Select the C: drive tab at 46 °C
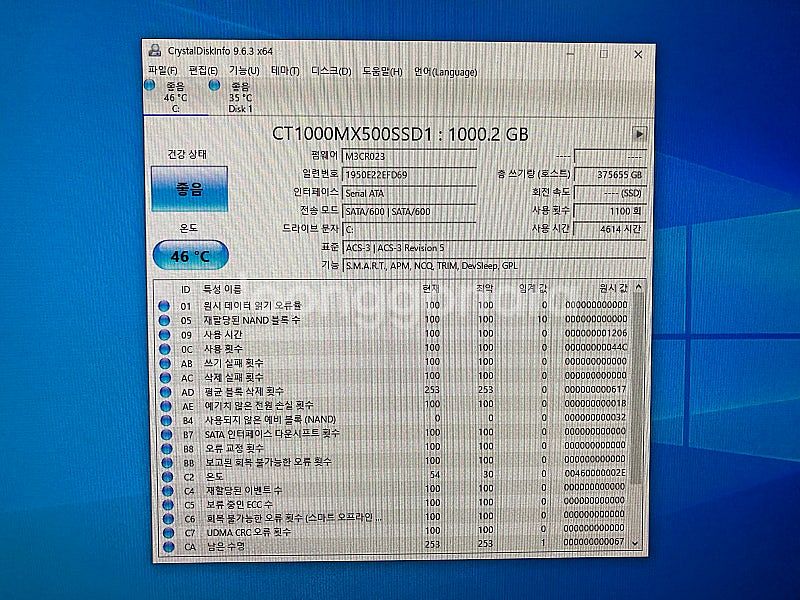Screen dimensions: 800x600 point(176,97)
